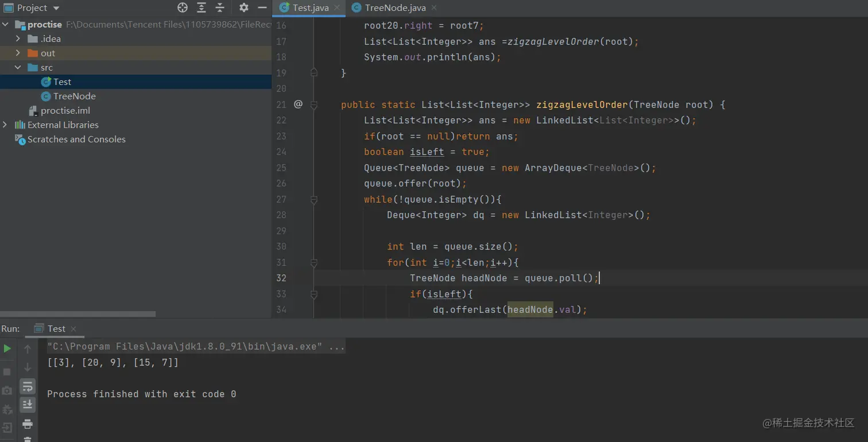Viewport: 868px width, 442px height.
Task: Click the Collapse All icon in Project toolbar
Action: [220, 7]
